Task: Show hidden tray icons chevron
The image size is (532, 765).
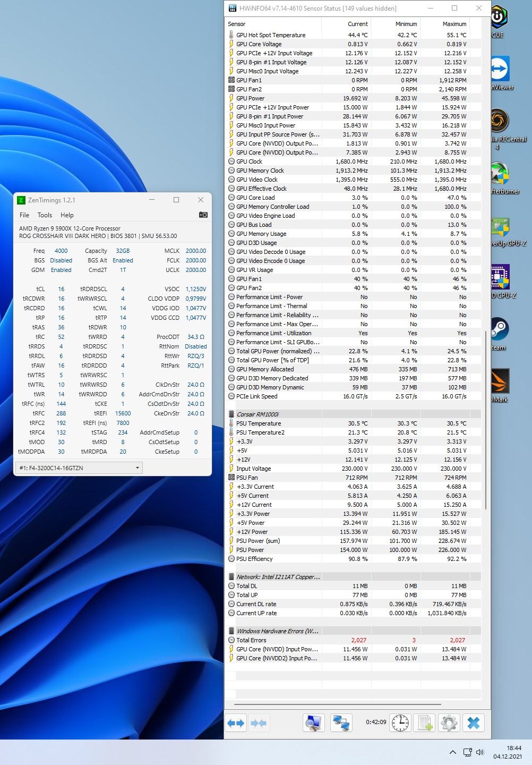Action: (x=452, y=752)
